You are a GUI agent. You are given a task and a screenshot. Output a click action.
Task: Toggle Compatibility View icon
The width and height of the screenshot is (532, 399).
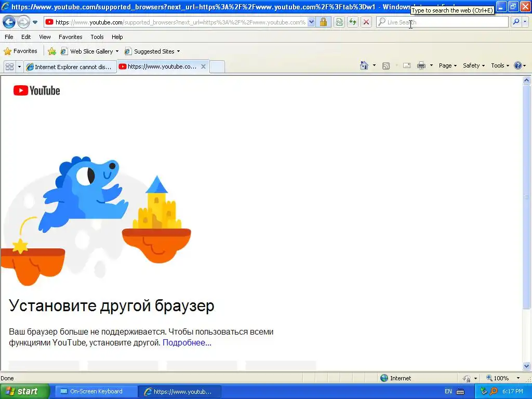[339, 22]
